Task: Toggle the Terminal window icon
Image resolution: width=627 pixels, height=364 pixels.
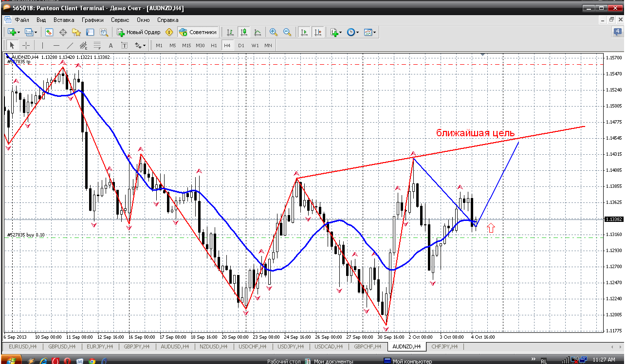Action: click(90, 32)
